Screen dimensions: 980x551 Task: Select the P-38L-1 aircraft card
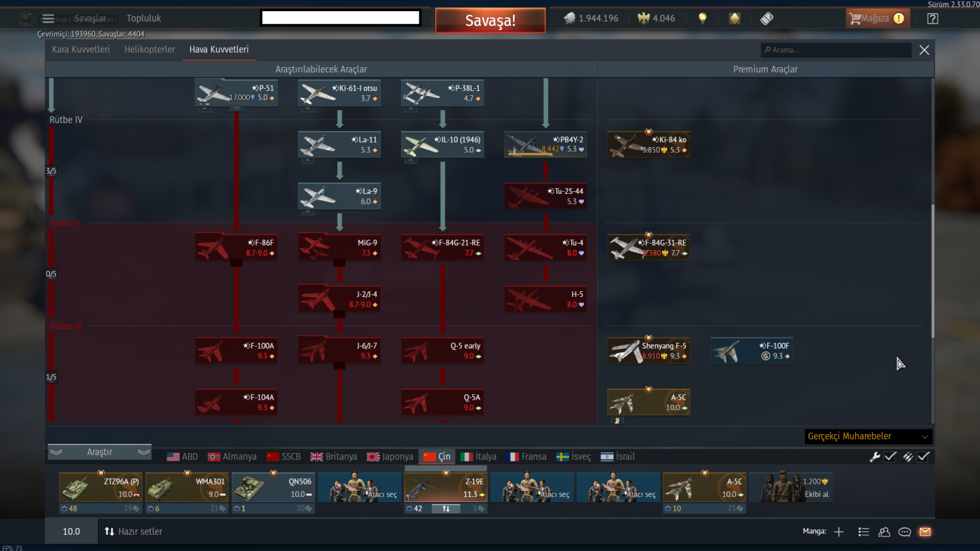[442, 93]
